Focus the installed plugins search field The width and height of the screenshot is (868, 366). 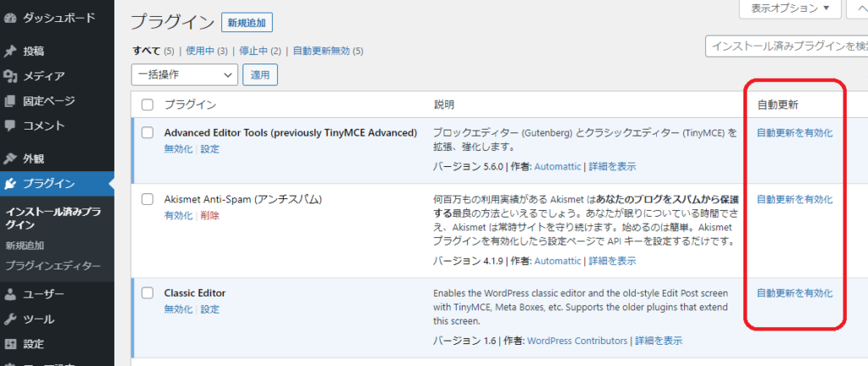(x=787, y=46)
